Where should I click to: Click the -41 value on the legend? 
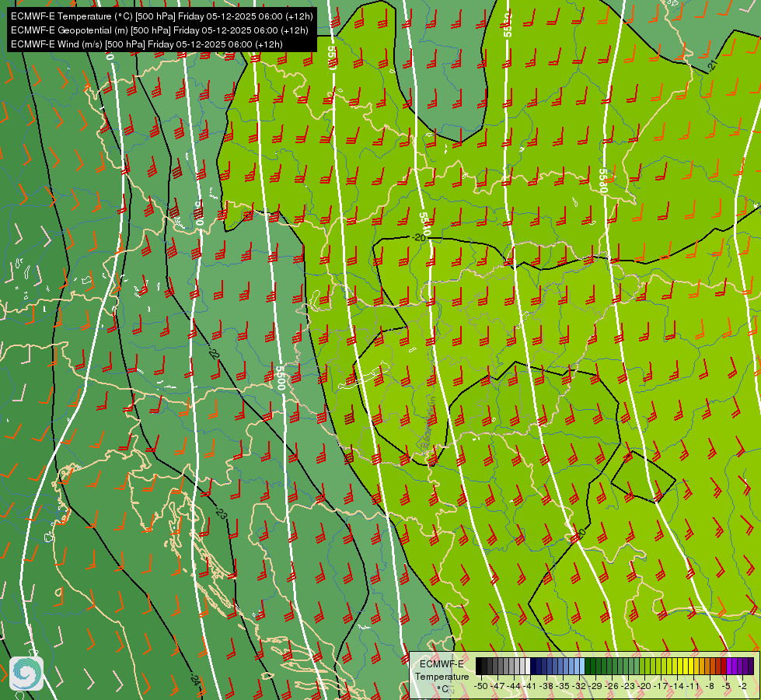tap(529, 686)
